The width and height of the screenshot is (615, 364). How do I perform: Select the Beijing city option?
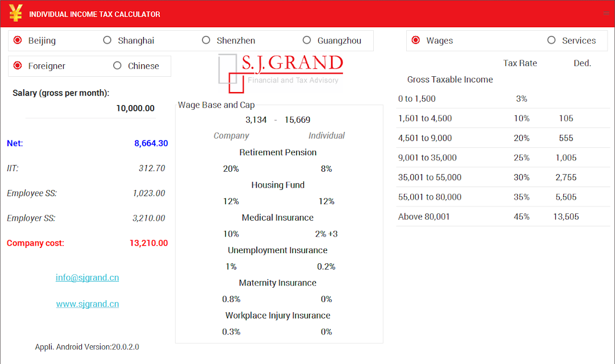(35, 40)
